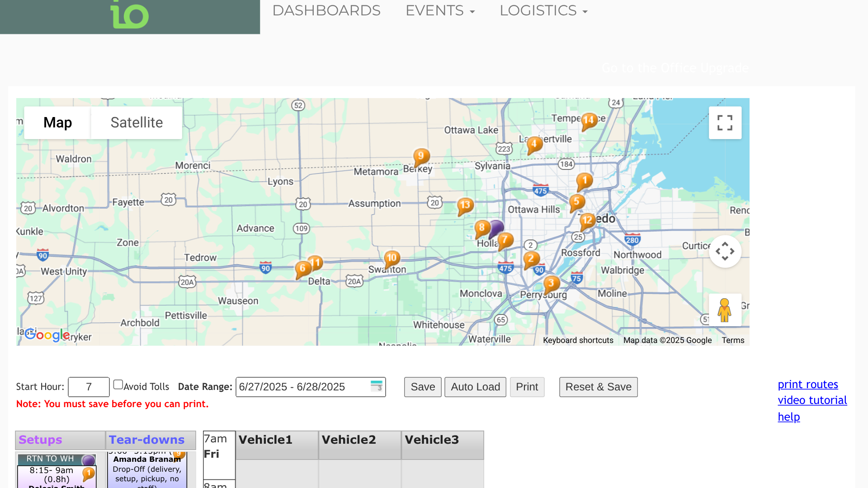The height and width of the screenshot is (488, 868).
Task: Click map pin number 10 near Swanton
Action: click(x=392, y=258)
